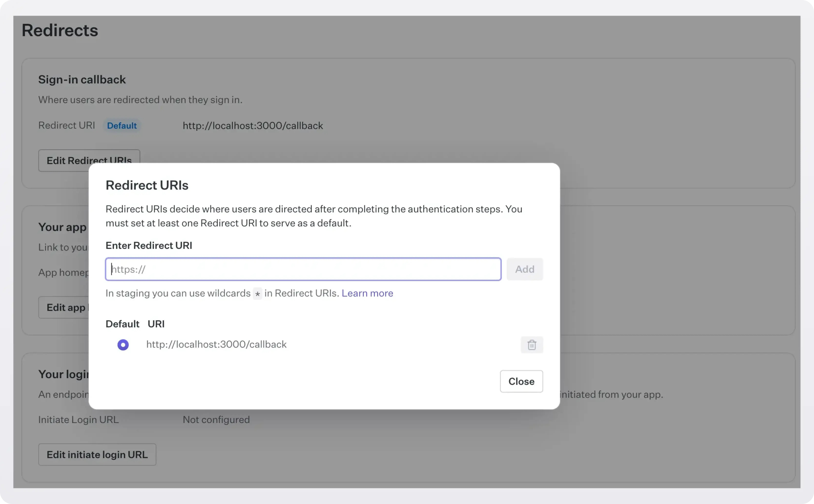Select localhost callback as default URI
The height and width of the screenshot is (504, 814).
[123, 345]
